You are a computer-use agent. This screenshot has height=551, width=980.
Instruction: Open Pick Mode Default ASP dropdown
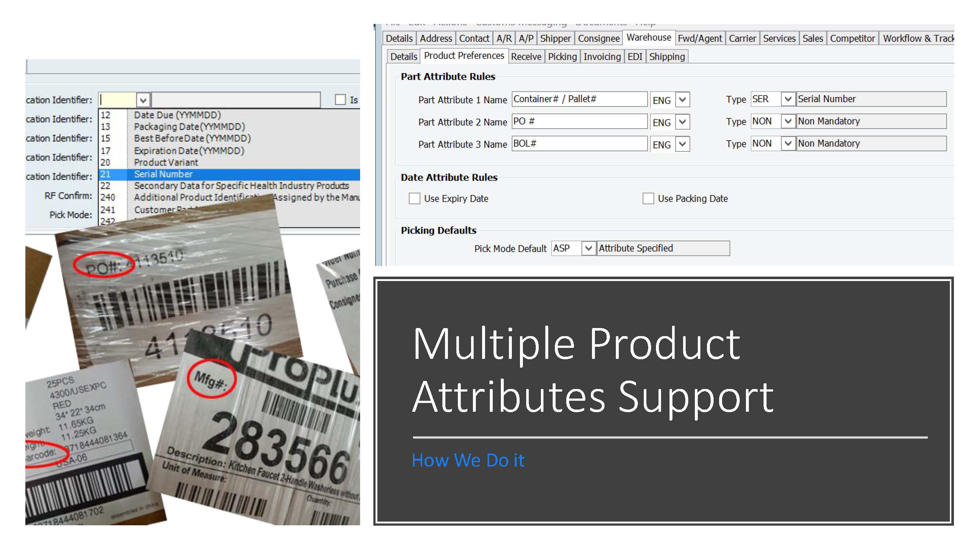pyautogui.click(x=588, y=248)
